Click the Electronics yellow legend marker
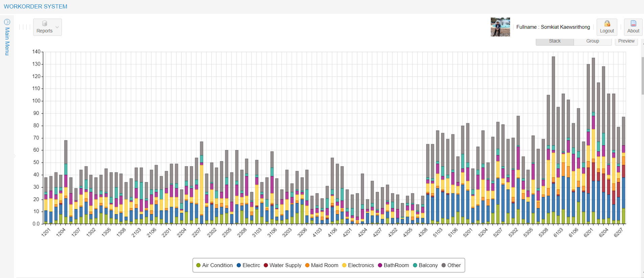 pos(344,265)
